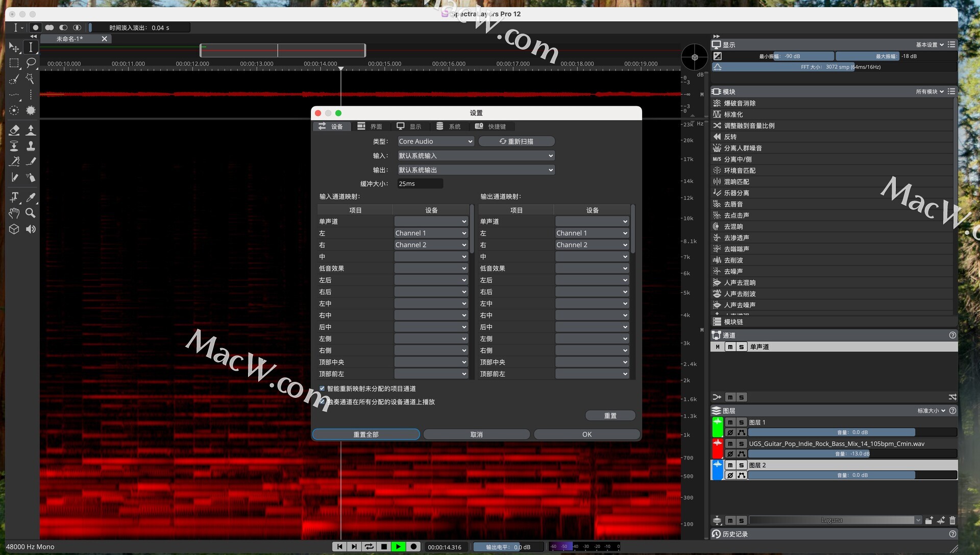Click the 重新扫描 rescan button
Screen dimensions: 980x555
click(x=517, y=141)
